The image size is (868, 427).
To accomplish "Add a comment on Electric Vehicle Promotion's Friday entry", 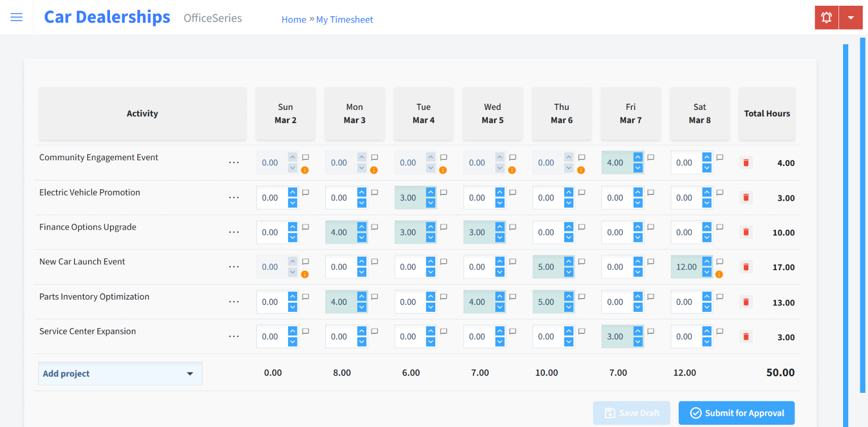I will (x=650, y=193).
